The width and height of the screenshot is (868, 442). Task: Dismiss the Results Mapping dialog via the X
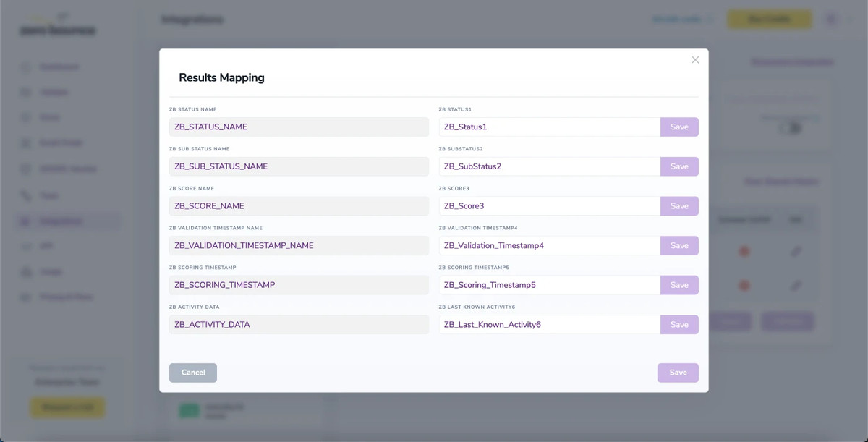click(695, 60)
